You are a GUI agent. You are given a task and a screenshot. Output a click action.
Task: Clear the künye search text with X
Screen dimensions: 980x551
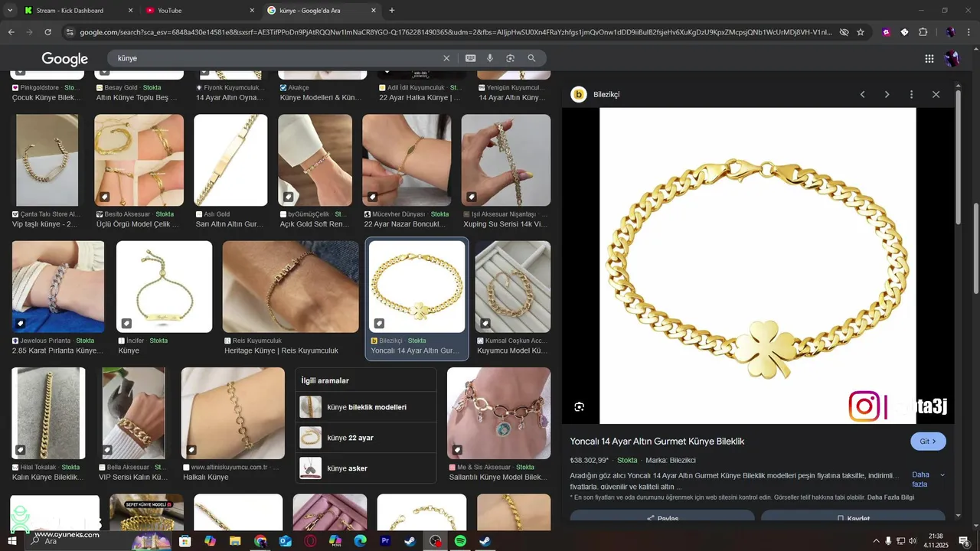pos(446,58)
